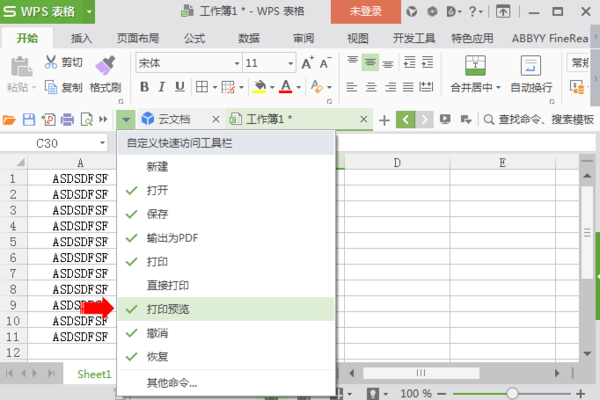Toggle 保存 in quick access menu

226,214
